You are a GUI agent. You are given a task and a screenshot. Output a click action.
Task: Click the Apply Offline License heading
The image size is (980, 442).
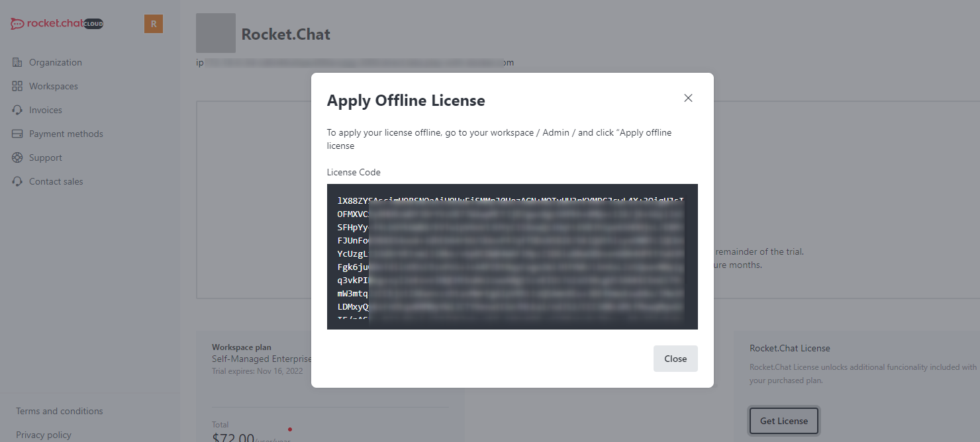pos(406,101)
